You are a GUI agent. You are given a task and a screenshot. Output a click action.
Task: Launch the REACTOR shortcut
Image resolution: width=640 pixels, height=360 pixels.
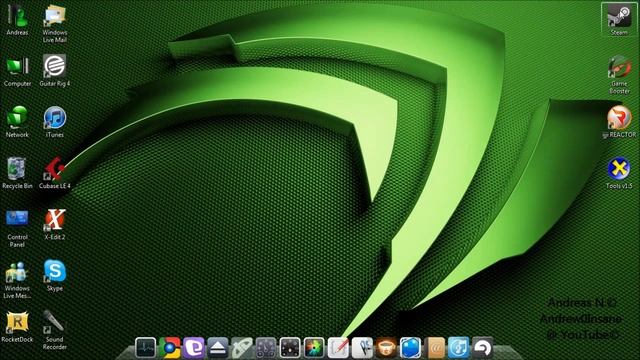point(619,118)
